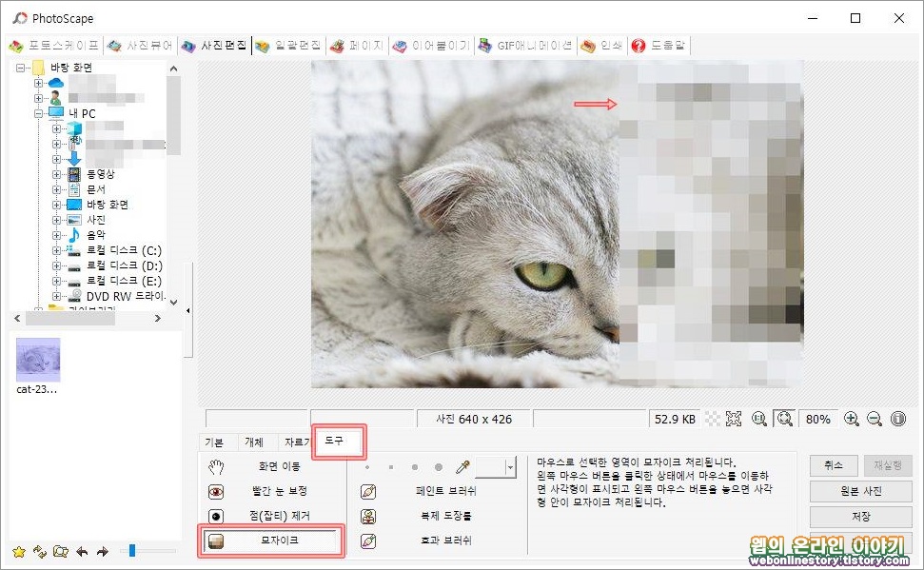Click the zoom in magnifier icon
The image size is (924, 570).
coord(851,419)
